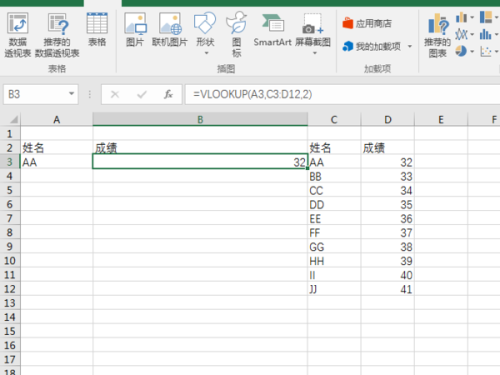500x375 pixels.
Task: Select row 3 header
Action: click(10, 162)
